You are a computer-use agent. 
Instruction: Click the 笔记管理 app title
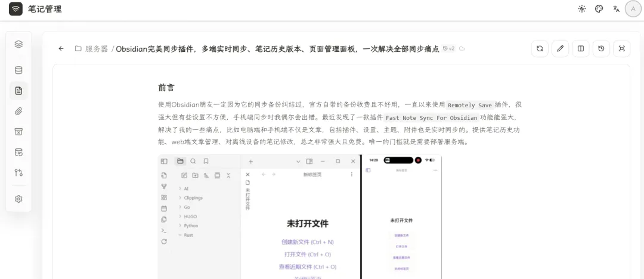(x=45, y=9)
